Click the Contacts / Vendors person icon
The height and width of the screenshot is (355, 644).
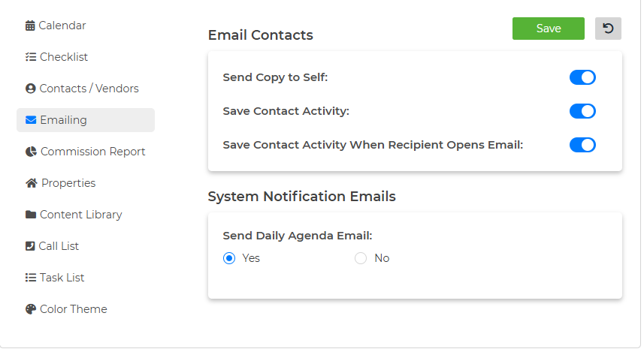click(x=30, y=89)
